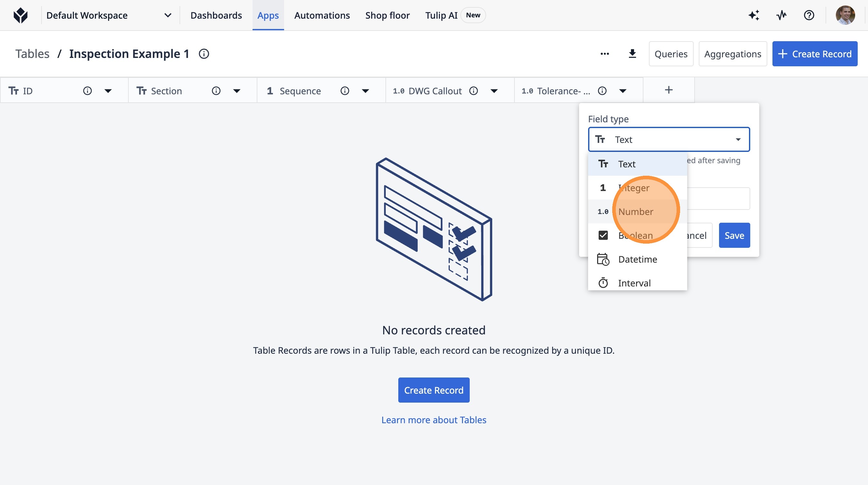Switch to the Automations tab
The height and width of the screenshot is (485, 868).
tap(322, 15)
